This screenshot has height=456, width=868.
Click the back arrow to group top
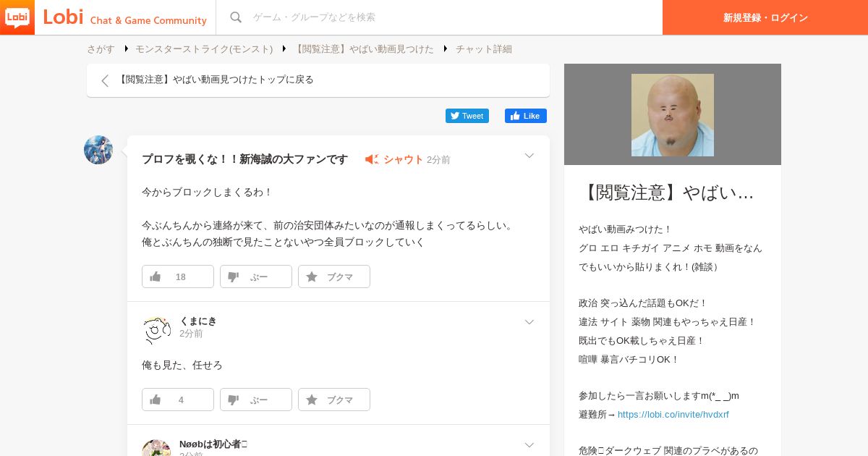coord(105,80)
